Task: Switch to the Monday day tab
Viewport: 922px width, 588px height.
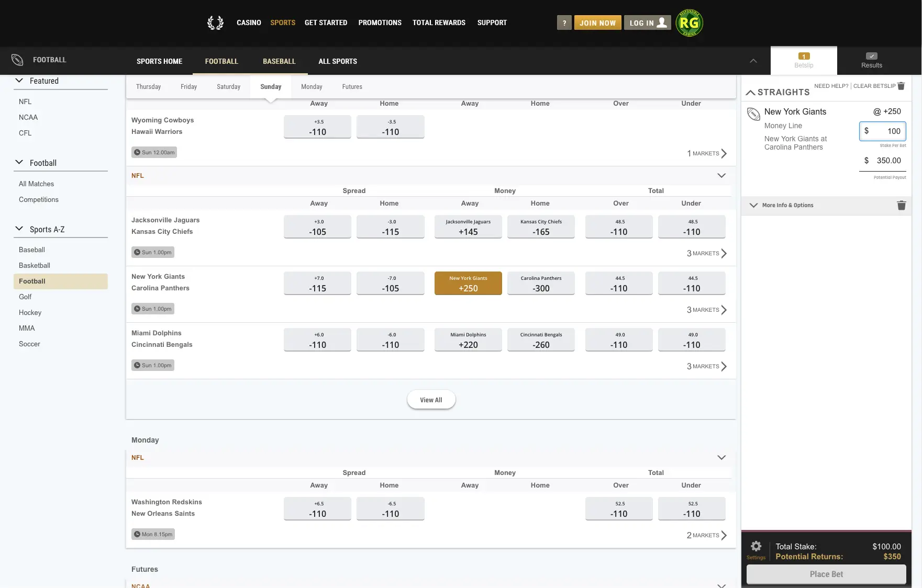Action: [312, 87]
